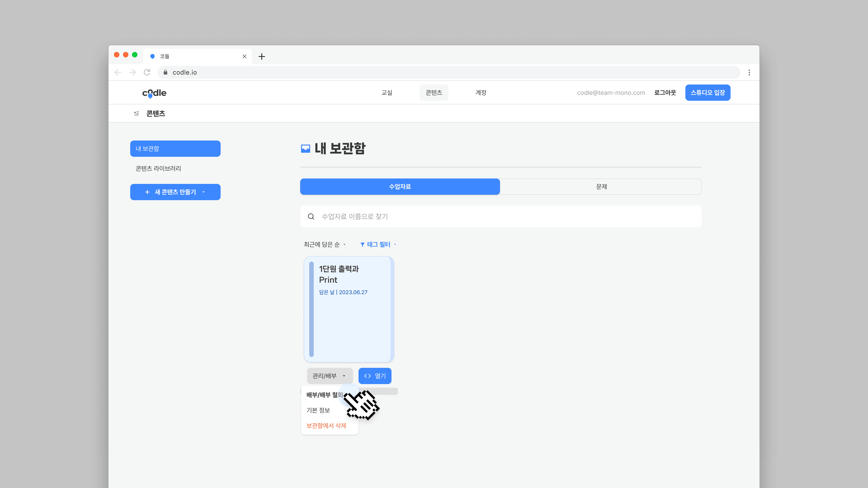Select the 코들 browser tab
Screen dimensions: 868x488
pos(198,56)
